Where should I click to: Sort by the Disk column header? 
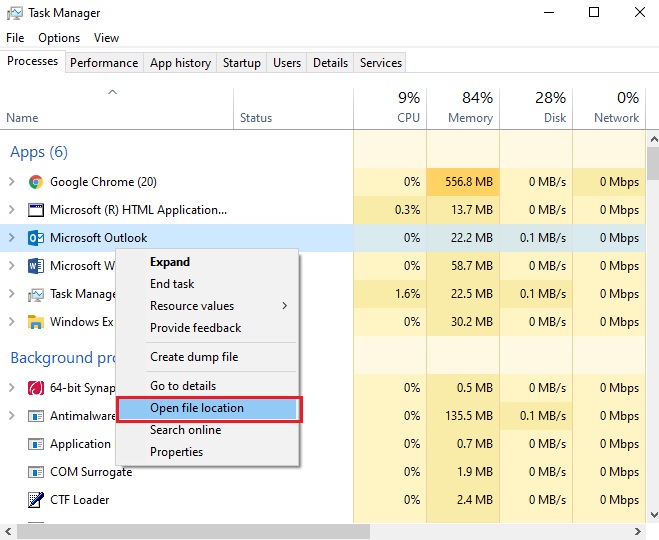click(536, 108)
